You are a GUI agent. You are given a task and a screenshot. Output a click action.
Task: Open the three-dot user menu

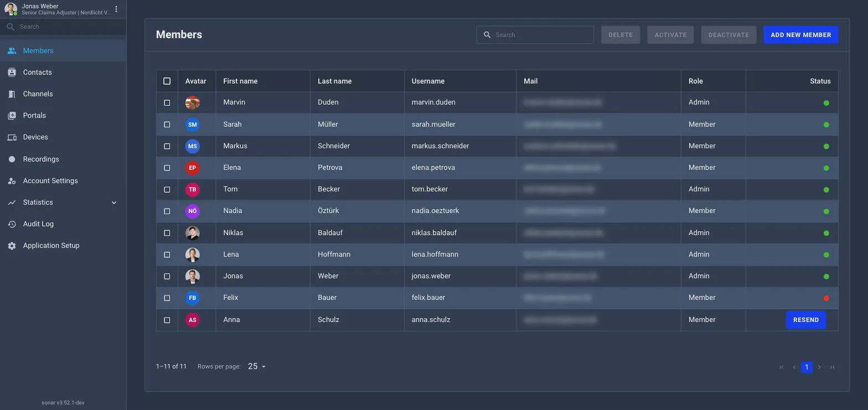tap(116, 9)
